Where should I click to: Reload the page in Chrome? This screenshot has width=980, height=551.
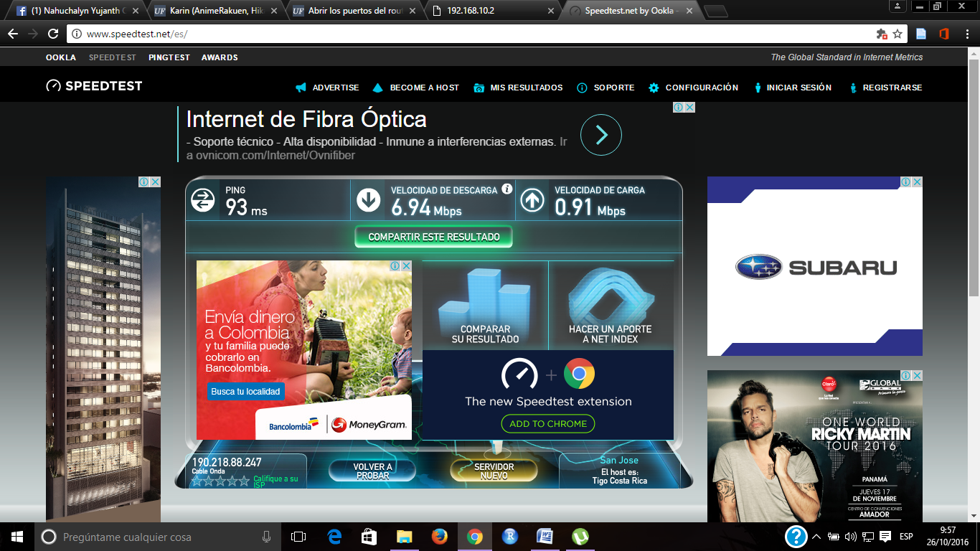point(52,34)
